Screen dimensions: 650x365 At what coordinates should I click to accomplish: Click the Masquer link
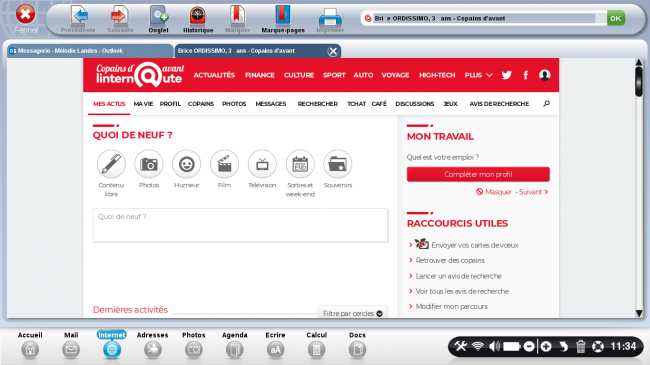click(x=494, y=192)
